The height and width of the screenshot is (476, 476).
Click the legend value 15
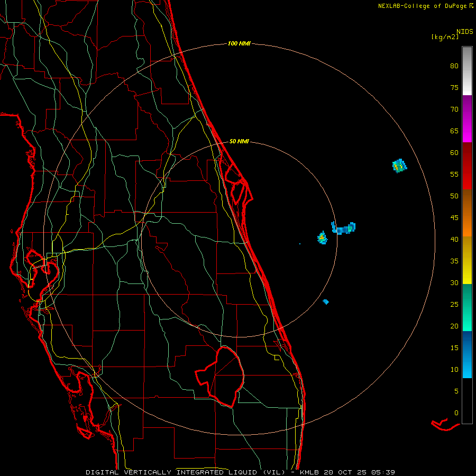[x=454, y=347]
